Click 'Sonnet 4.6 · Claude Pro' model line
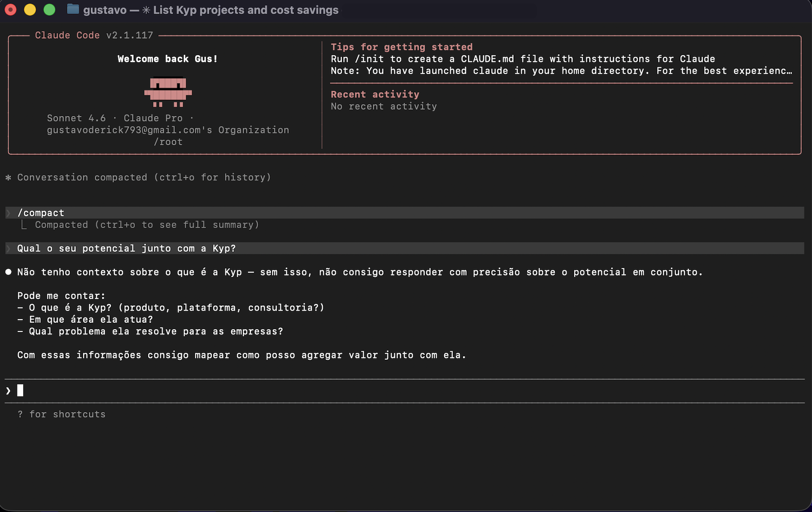Image resolution: width=812 pixels, height=512 pixels. (x=120, y=118)
